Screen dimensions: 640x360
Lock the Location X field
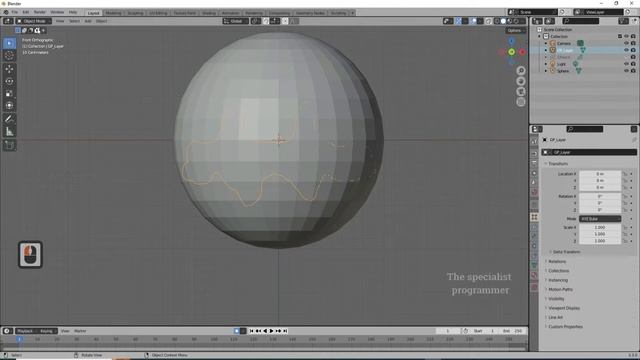(x=625, y=174)
